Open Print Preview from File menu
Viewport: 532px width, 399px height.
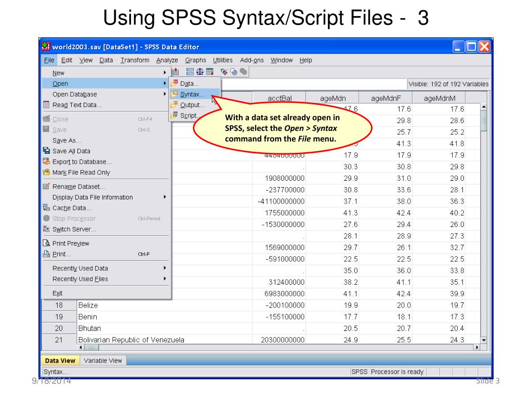[x=106, y=243]
